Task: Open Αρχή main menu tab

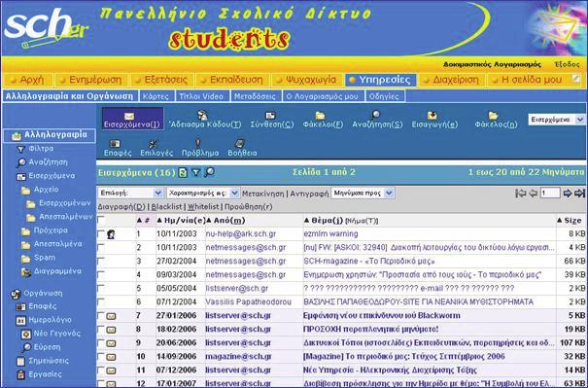Action: 28,80
